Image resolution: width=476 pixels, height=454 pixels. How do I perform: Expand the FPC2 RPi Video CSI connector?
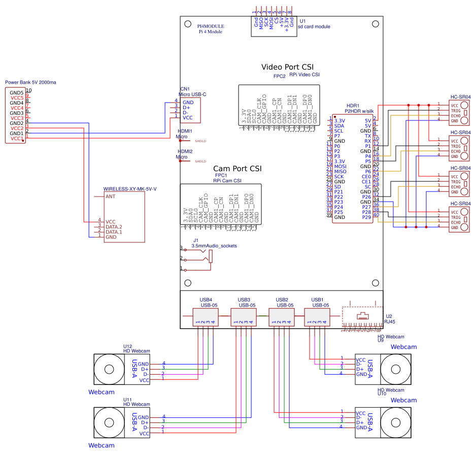point(279,105)
